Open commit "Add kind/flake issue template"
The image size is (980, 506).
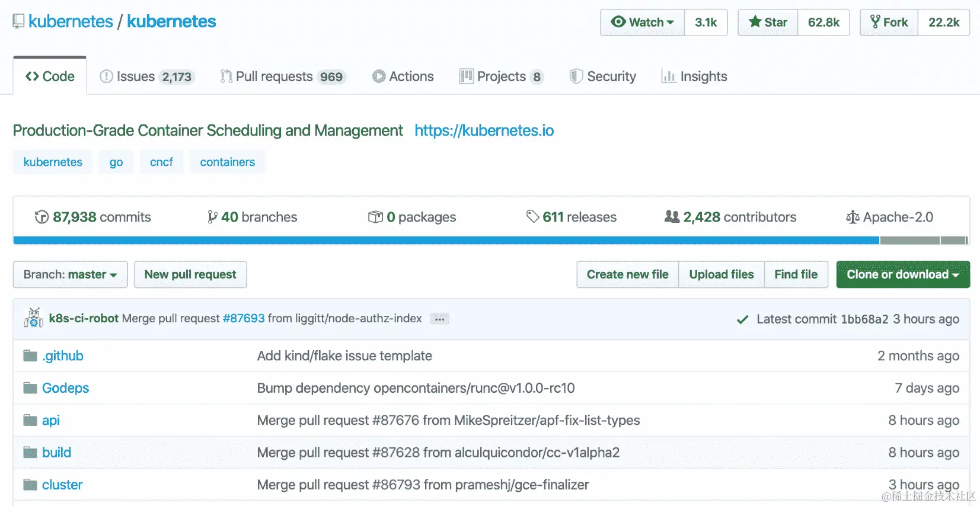(x=344, y=356)
